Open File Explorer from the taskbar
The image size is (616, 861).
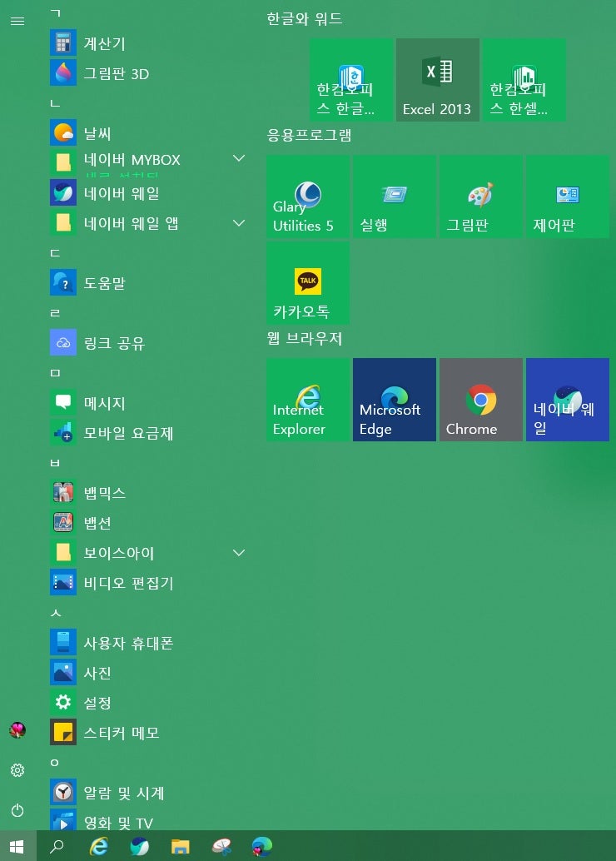point(180,846)
